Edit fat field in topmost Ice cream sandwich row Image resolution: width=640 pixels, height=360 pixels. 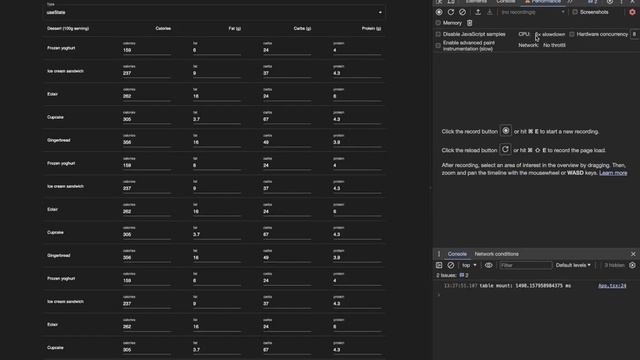click(217, 73)
